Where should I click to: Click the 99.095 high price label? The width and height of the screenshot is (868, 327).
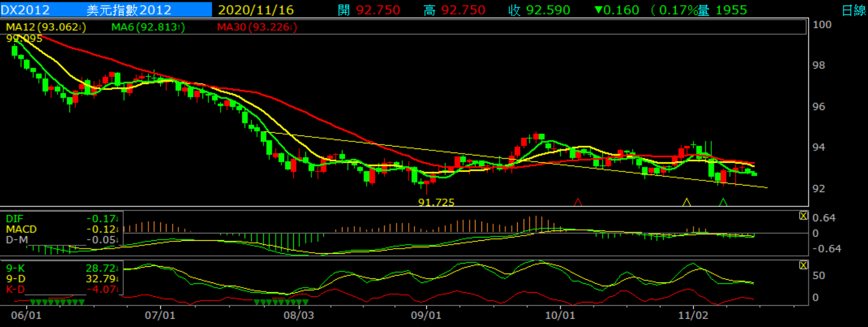click(24, 39)
